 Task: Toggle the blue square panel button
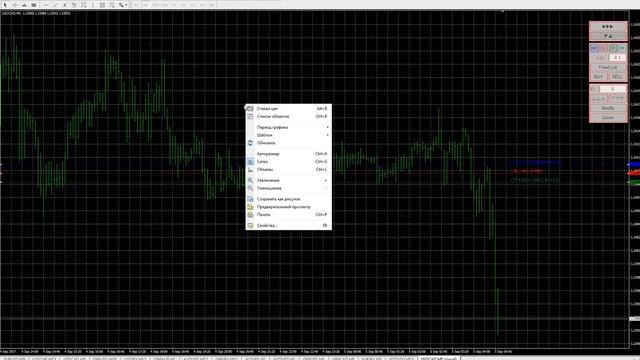pos(594,48)
